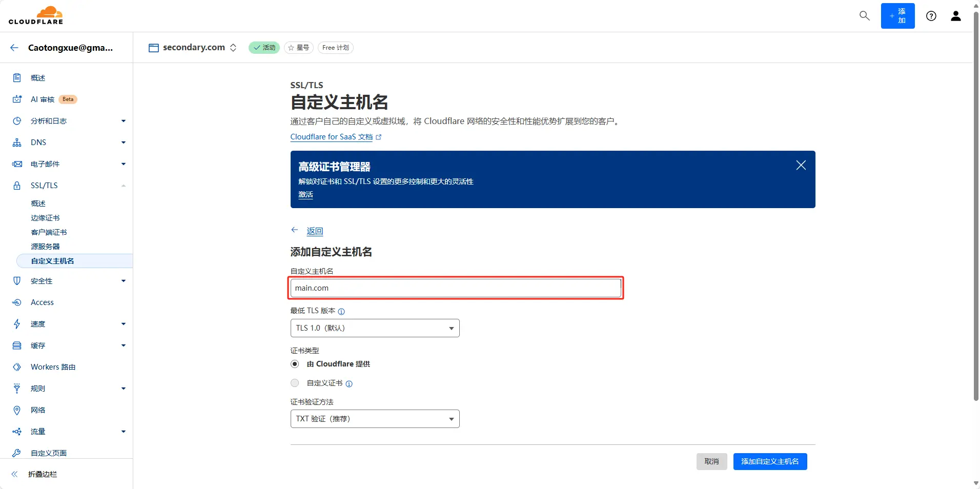The height and width of the screenshot is (489, 980).
Task: Expand the DNS sidebar section arrow
Action: click(124, 142)
